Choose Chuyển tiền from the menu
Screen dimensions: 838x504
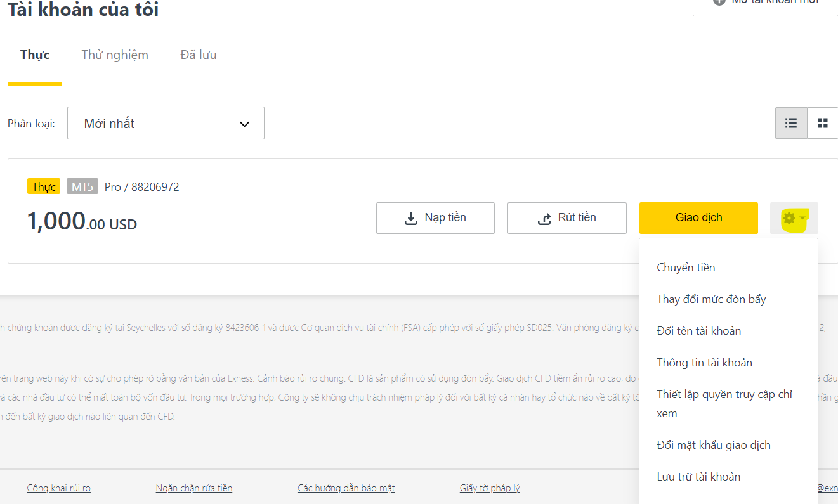tap(686, 268)
